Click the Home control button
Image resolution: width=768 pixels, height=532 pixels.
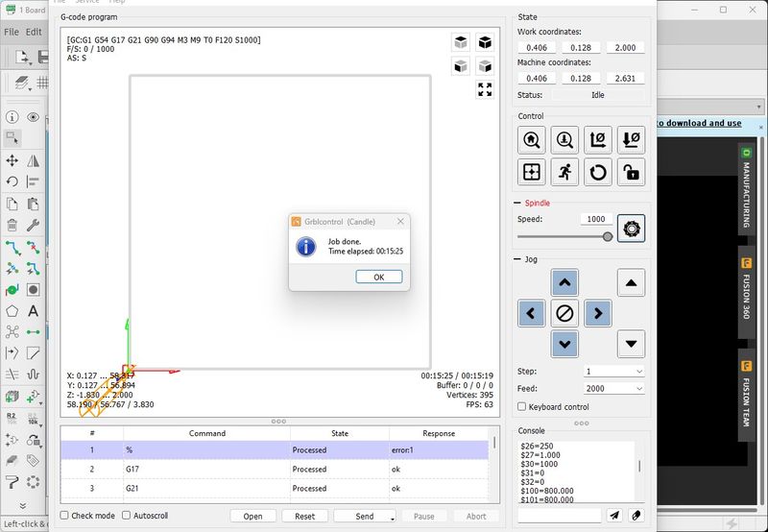(x=532, y=140)
